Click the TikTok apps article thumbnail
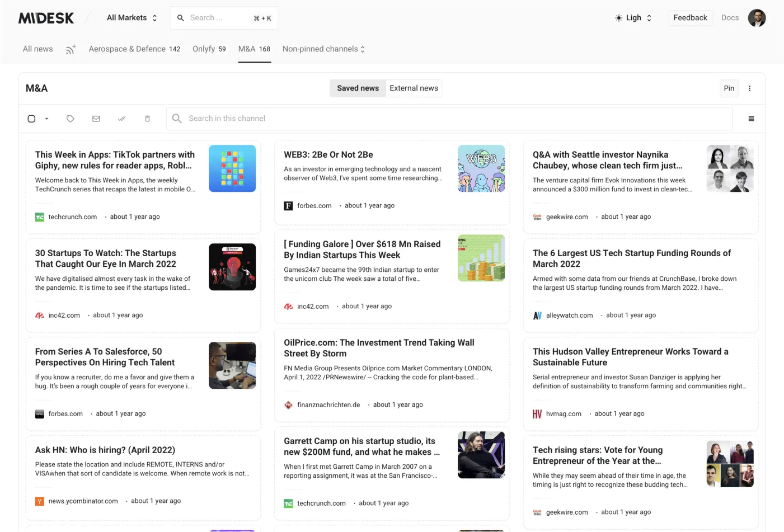 click(232, 168)
